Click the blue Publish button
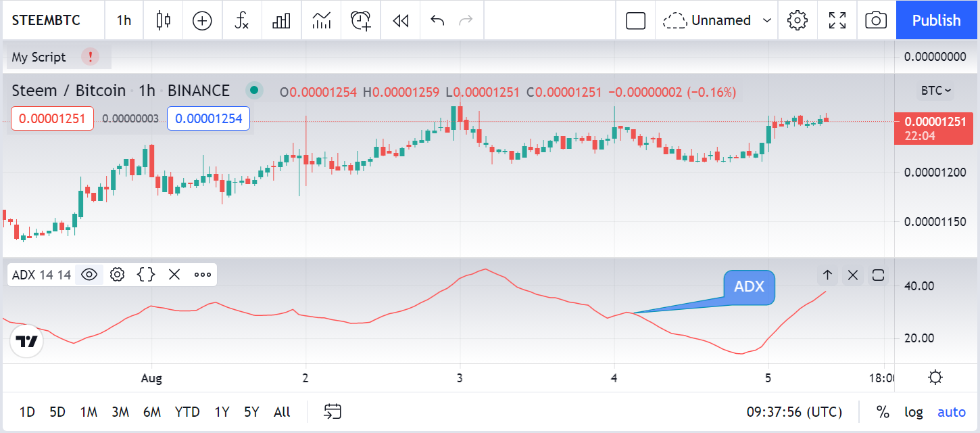980x433 pixels. 936,20
